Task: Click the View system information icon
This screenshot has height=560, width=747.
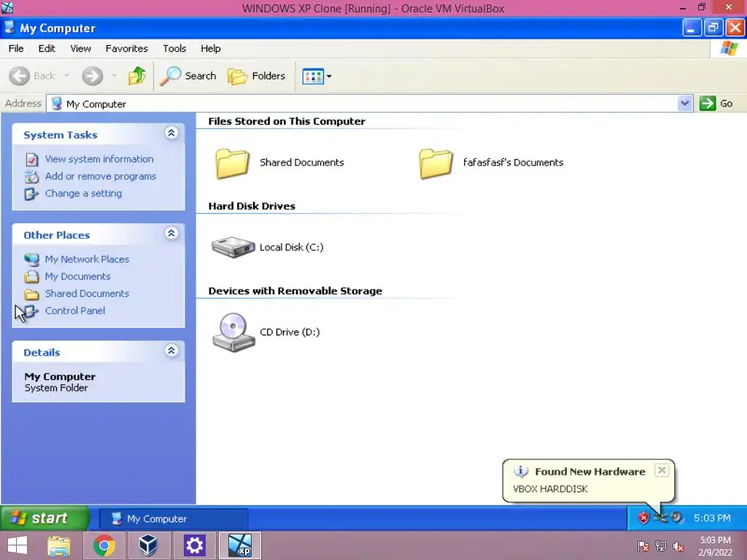Action: pos(32,160)
